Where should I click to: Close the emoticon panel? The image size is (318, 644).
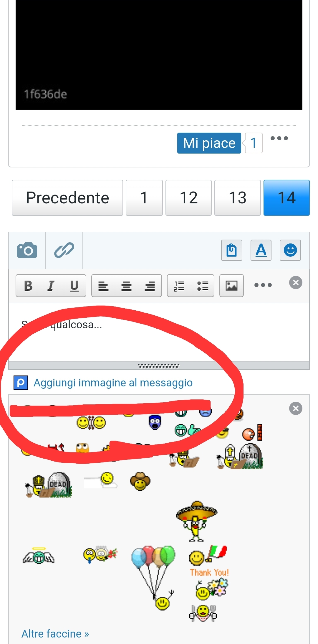[x=296, y=408]
